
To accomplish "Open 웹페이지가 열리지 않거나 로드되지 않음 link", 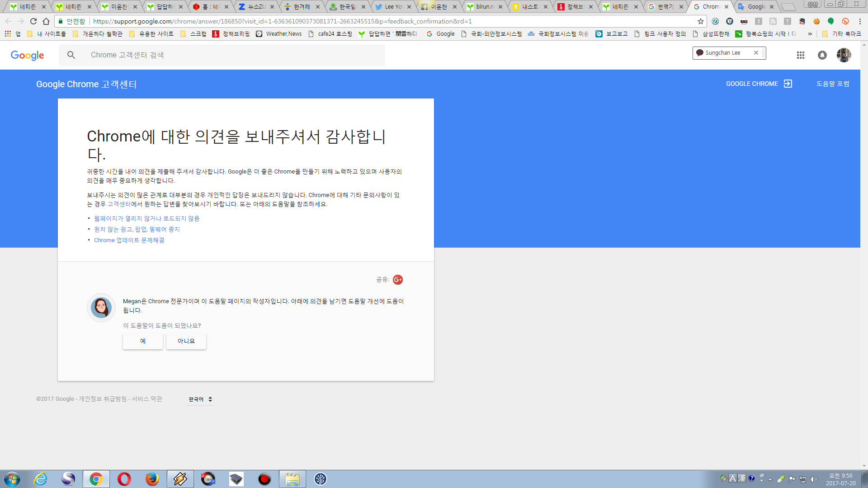I will pyautogui.click(x=147, y=219).
